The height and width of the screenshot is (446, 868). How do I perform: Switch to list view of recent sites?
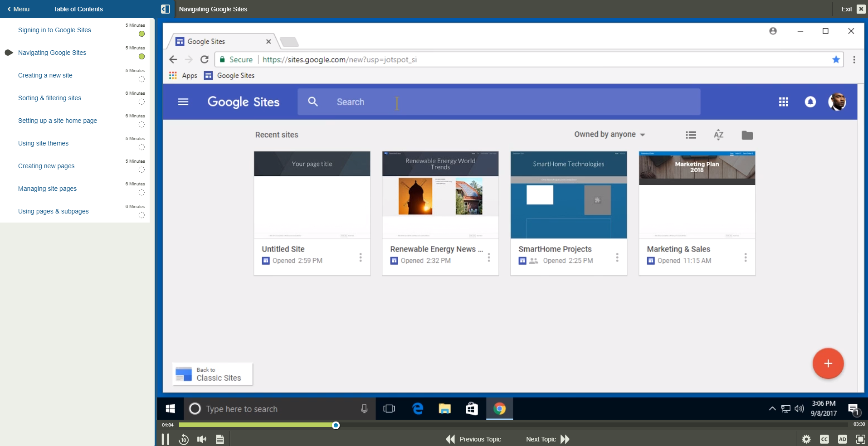click(x=690, y=135)
